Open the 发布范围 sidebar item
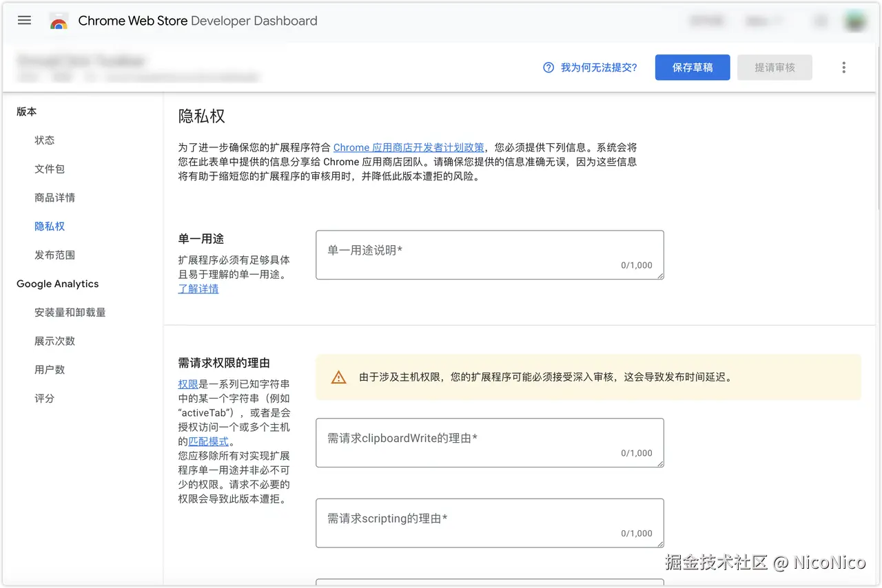Screen dimensions: 882x588 click(x=55, y=255)
